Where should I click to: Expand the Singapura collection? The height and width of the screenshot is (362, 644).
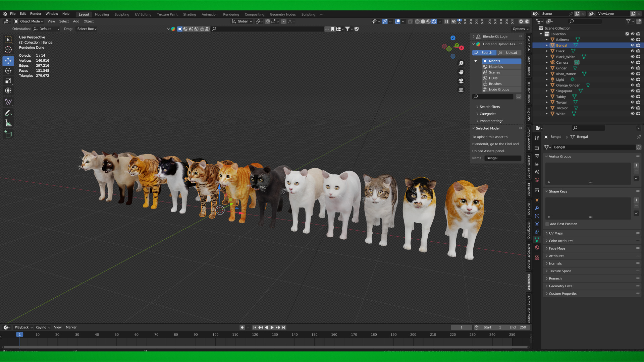547,91
